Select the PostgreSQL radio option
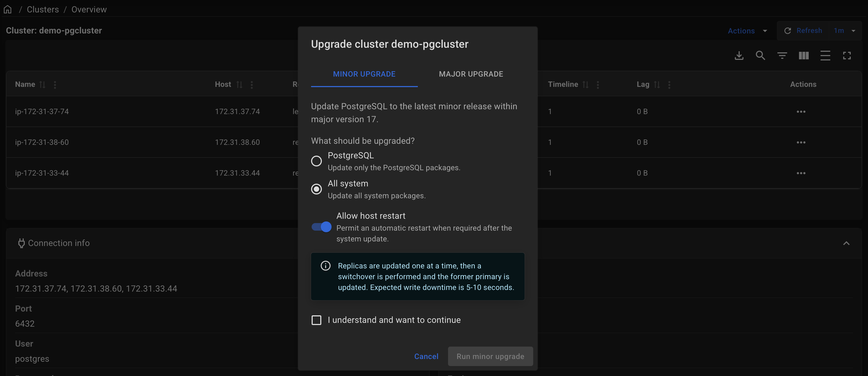 pos(316,161)
